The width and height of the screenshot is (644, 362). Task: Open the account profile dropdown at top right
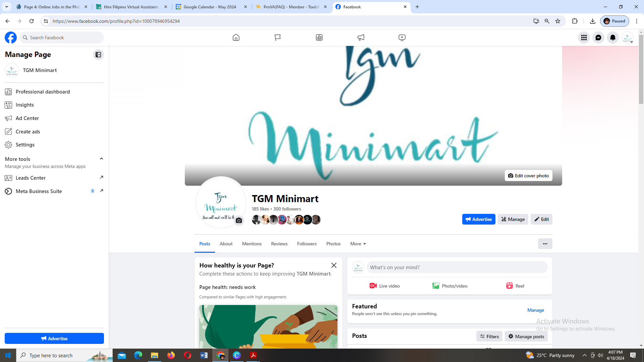point(627,38)
